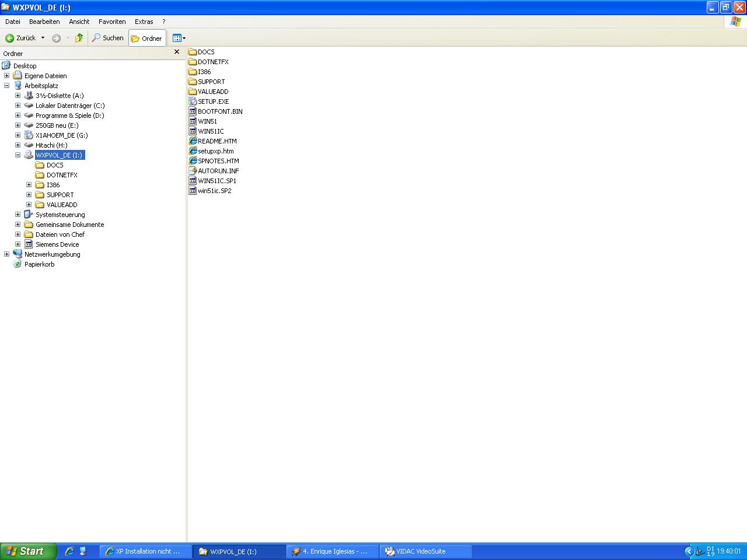This screenshot has height=560, width=747.
Task: Click the Zurück back arrow button
Action: tap(20, 38)
